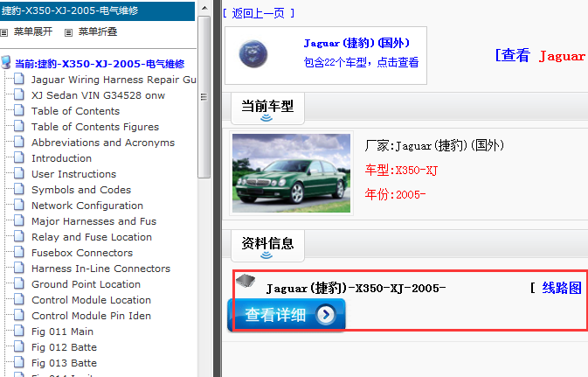Screen dimensions: 588x377
Task: Click page icon beside User Instructions
Action: coord(19,174)
